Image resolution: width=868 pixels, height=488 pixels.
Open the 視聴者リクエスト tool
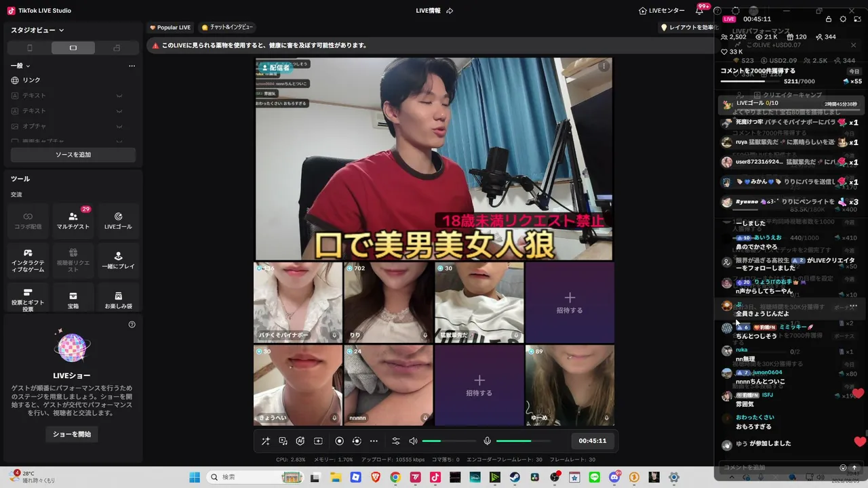pyautogui.click(x=73, y=261)
